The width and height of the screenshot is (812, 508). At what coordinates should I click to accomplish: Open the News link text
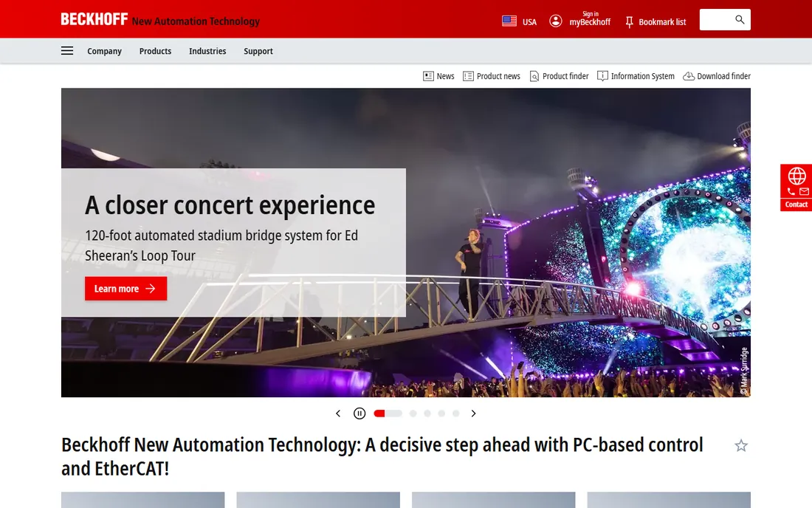click(445, 76)
